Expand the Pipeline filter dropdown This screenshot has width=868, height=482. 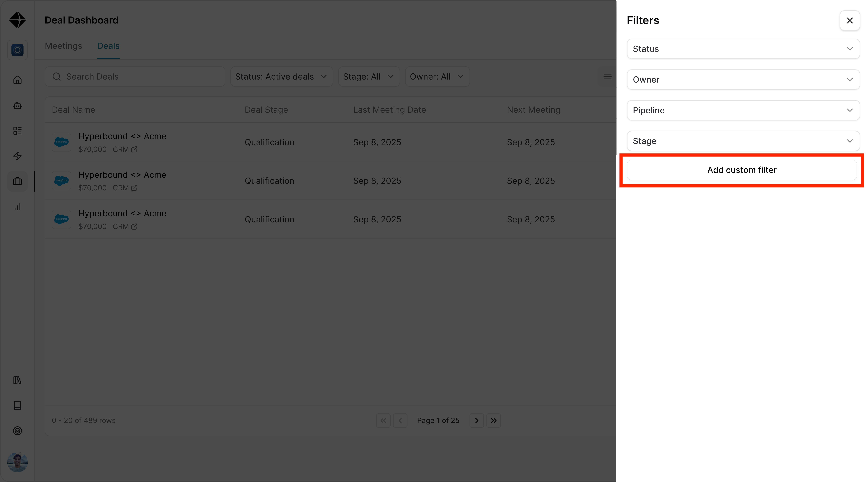coord(743,110)
